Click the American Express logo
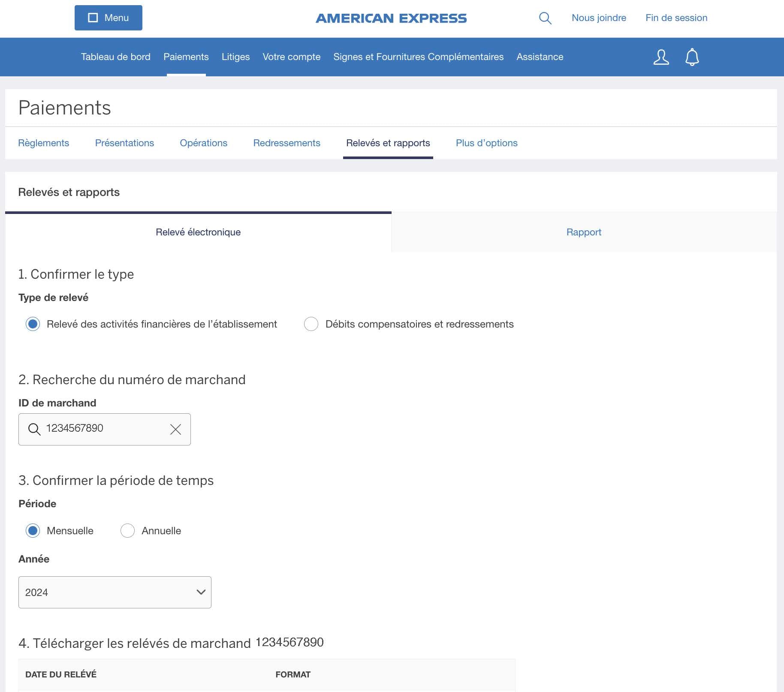This screenshot has height=692, width=784. 391,18
